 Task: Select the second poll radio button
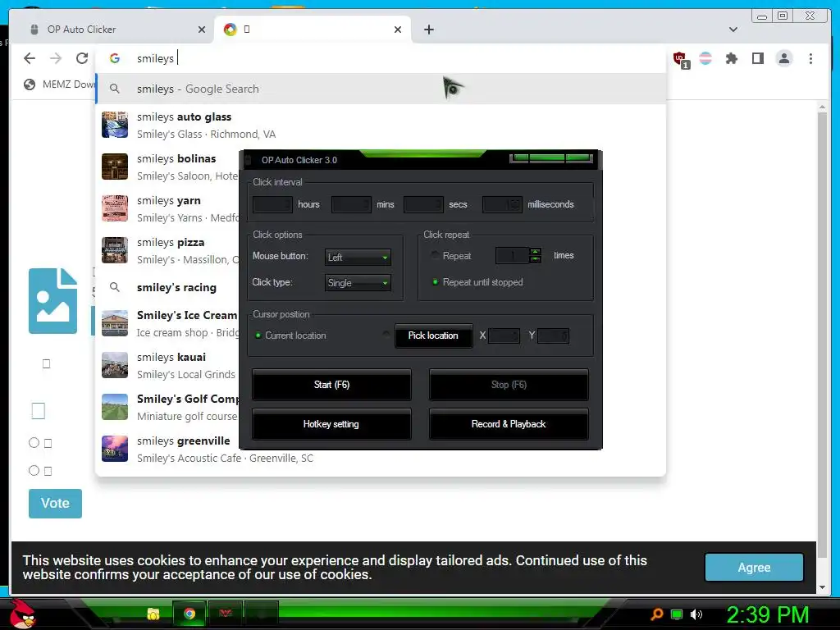[34, 470]
